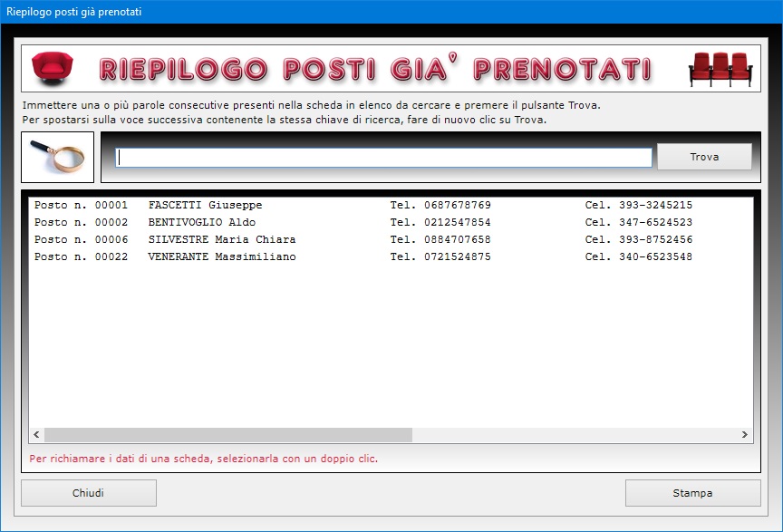Click mobile number Cel. 340-6523548
The height and width of the screenshot is (532, 783).
639,256
